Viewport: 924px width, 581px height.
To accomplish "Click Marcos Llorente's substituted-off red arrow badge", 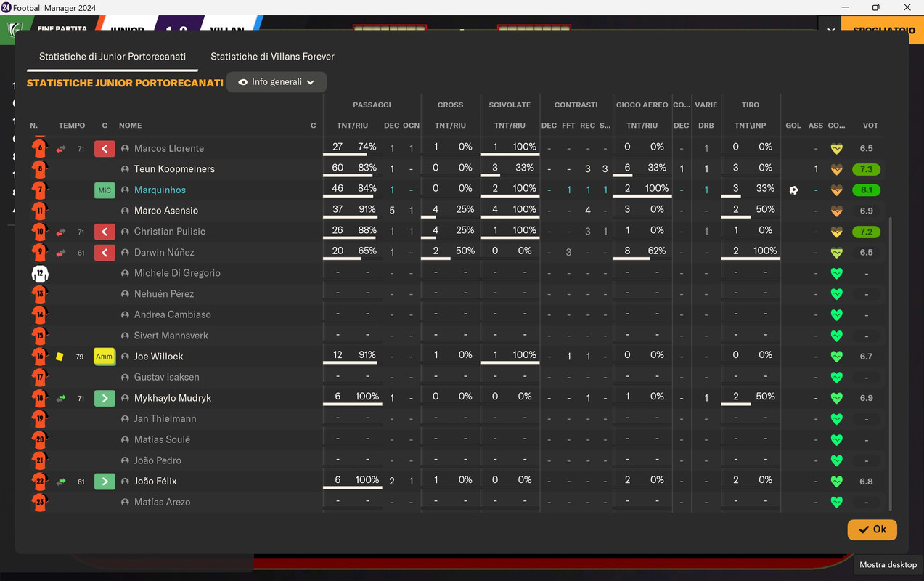I will pyautogui.click(x=105, y=149).
